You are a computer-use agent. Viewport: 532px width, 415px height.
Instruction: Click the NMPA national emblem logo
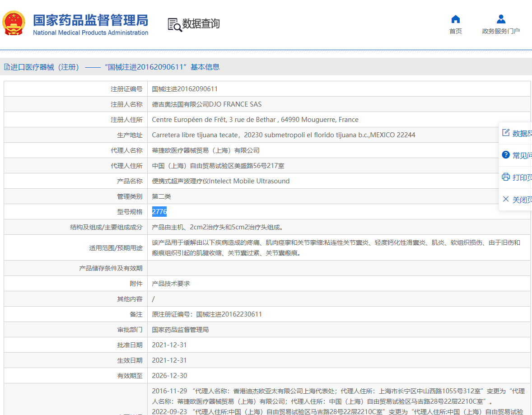(14, 23)
